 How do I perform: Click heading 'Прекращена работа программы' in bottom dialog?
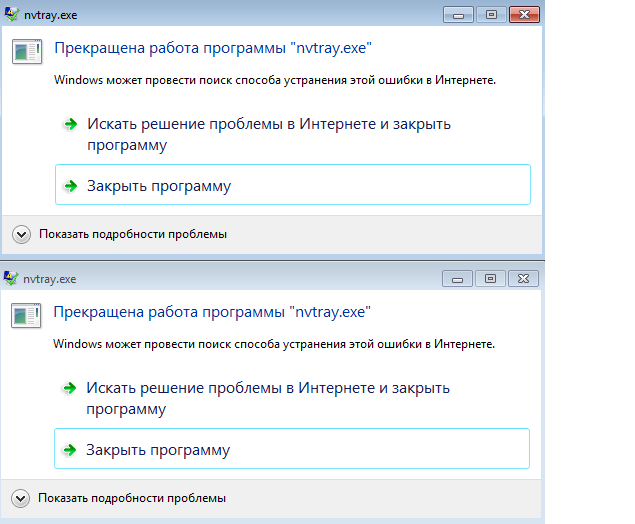tap(212, 312)
